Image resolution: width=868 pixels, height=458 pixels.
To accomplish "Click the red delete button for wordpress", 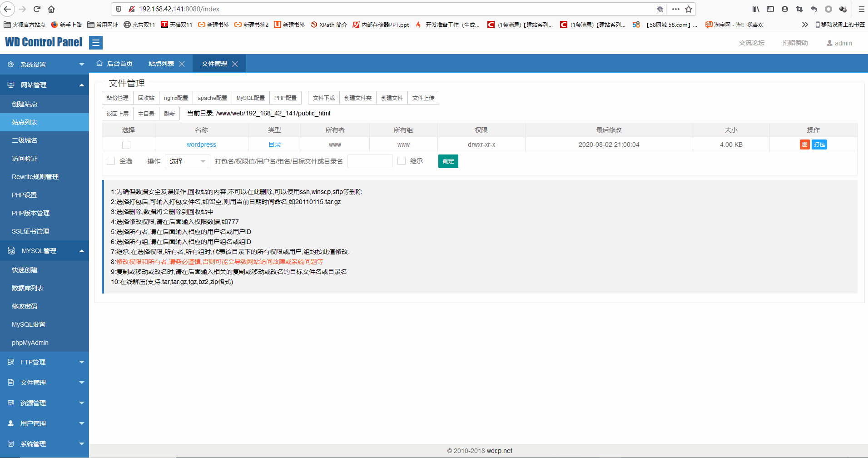I will click(x=804, y=144).
